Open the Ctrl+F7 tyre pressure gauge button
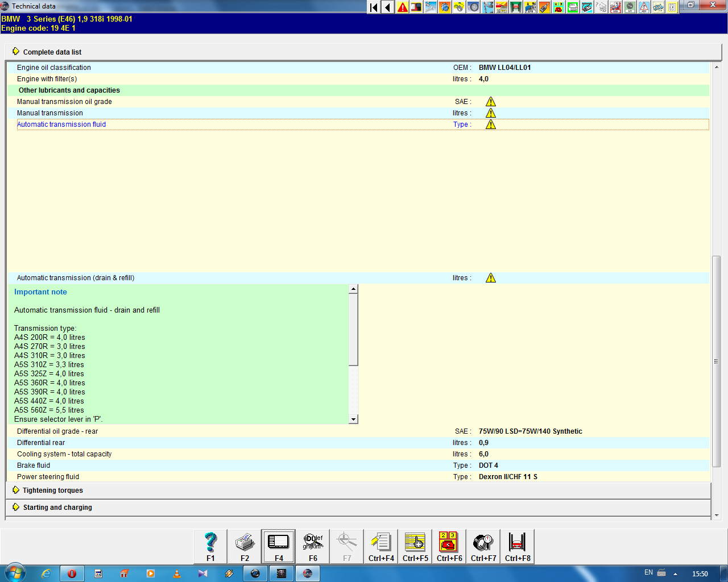Viewport: 728px width, 582px height. 483,547
